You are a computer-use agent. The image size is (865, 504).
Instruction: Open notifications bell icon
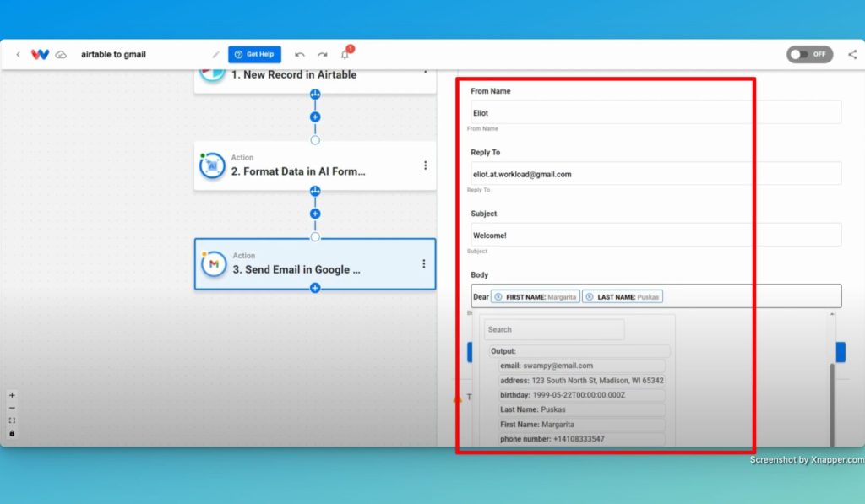[345, 54]
